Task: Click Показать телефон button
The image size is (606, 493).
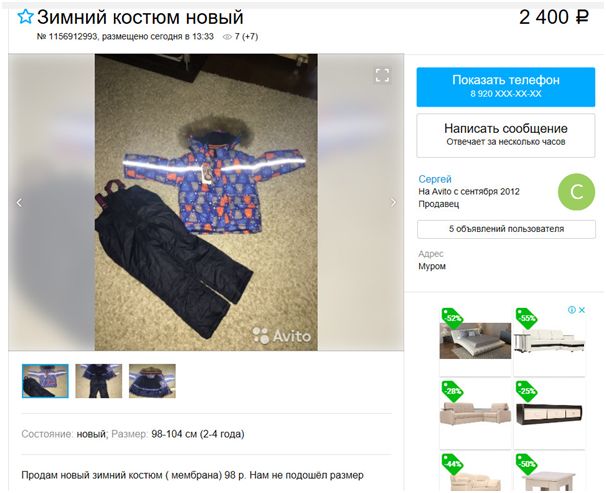Action: point(506,87)
